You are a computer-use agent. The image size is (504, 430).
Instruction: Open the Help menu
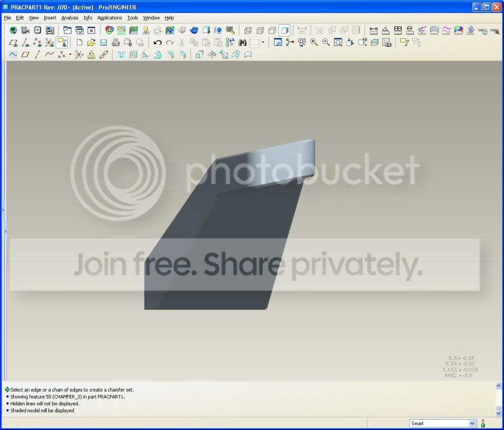(169, 18)
